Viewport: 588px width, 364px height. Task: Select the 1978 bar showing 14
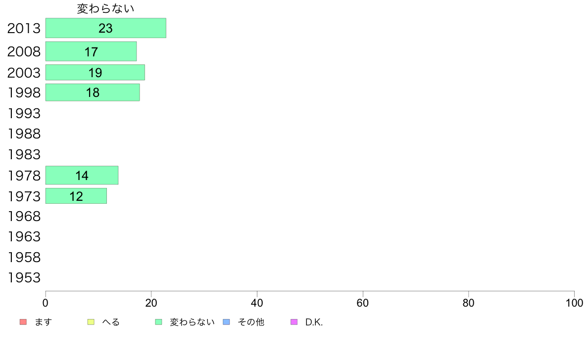point(82,175)
